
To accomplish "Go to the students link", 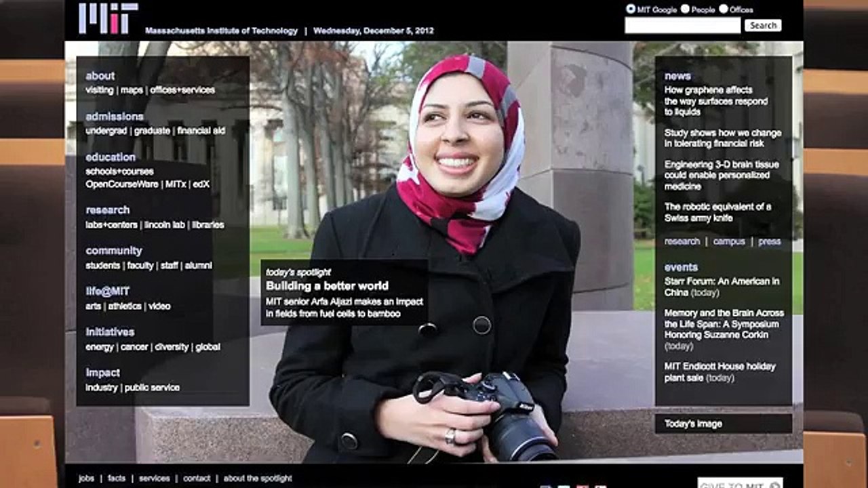I will tap(103, 266).
